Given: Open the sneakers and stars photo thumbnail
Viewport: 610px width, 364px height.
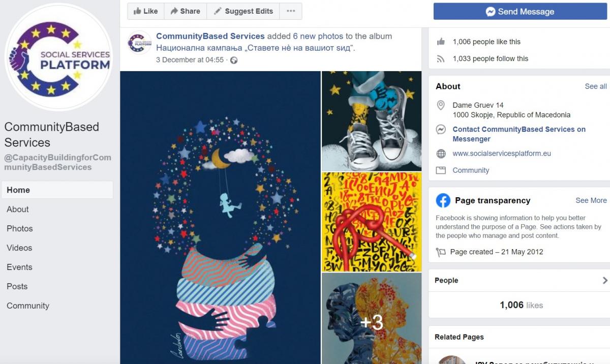Looking at the screenshot, I should tap(372, 121).
